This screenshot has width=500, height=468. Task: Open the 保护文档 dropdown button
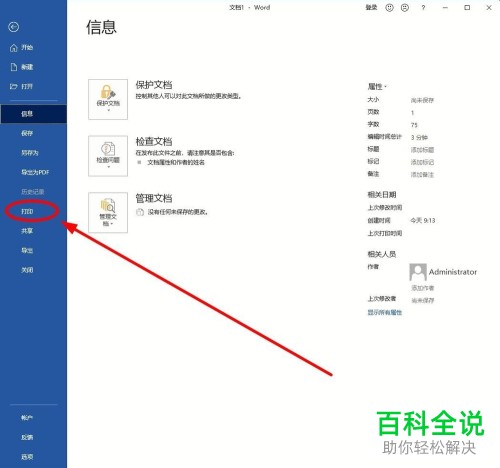coord(108,99)
